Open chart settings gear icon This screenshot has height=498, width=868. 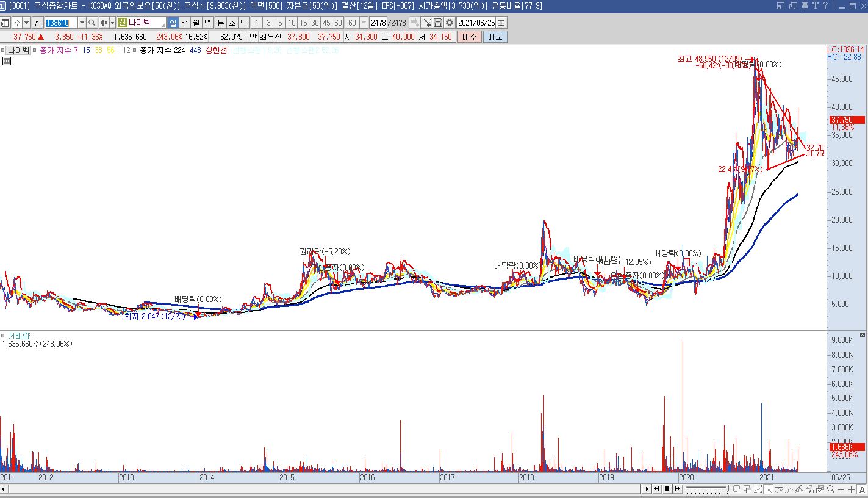click(449, 23)
